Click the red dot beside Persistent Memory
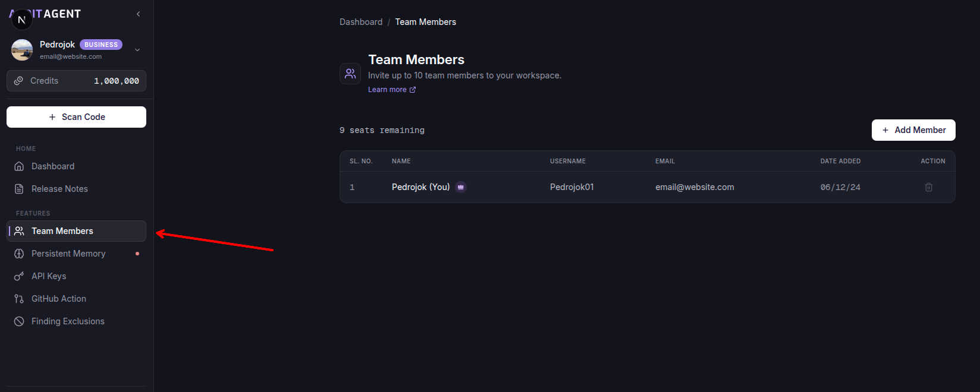This screenshot has width=980, height=392. coord(137,254)
